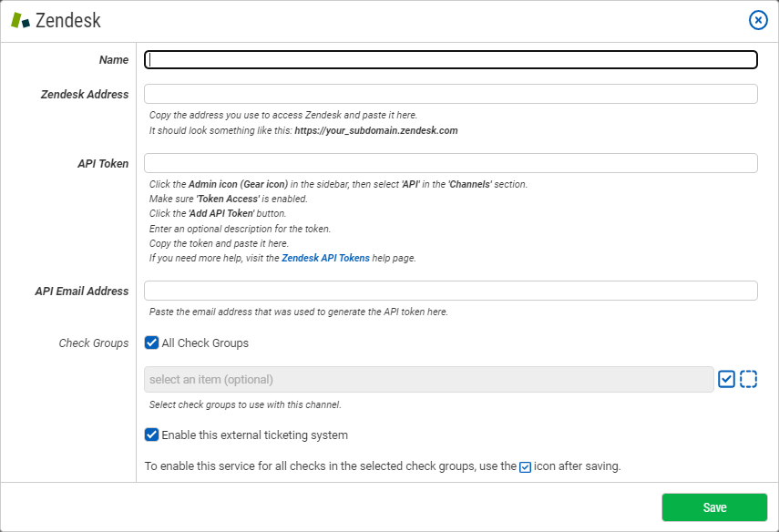Screen dimensions: 779x532
Task: Click the 'Check Groups' label text
Action: (94, 343)
